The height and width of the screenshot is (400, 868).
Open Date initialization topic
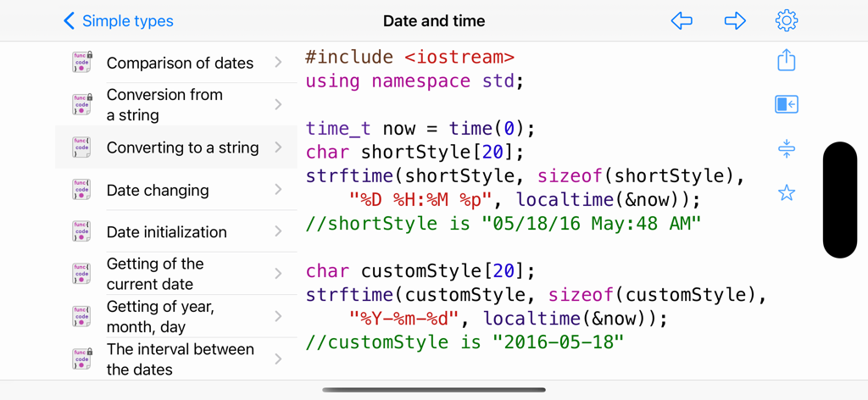pyautogui.click(x=176, y=231)
